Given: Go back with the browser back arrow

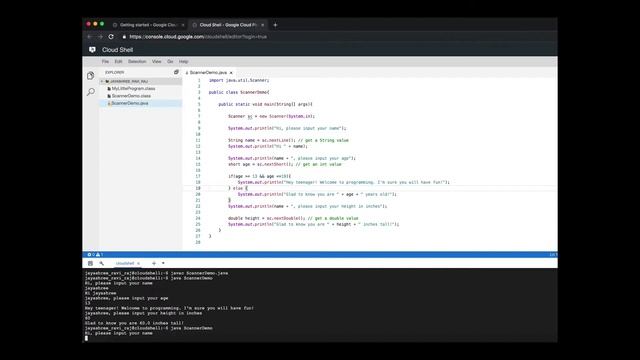Looking at the screenshot, I should (x=89, y=37).
